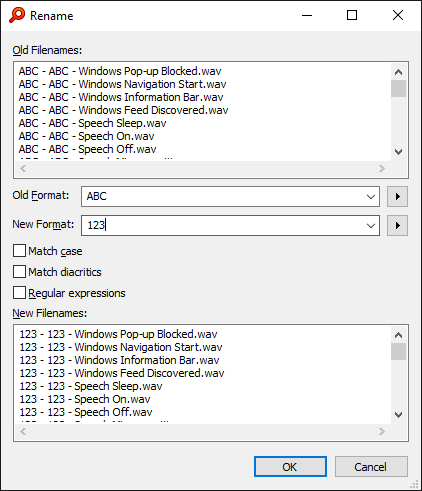422x491 pixels.
Task: Click the New Filenames vertical scrollbar thumb
Action: pos(398,351)
